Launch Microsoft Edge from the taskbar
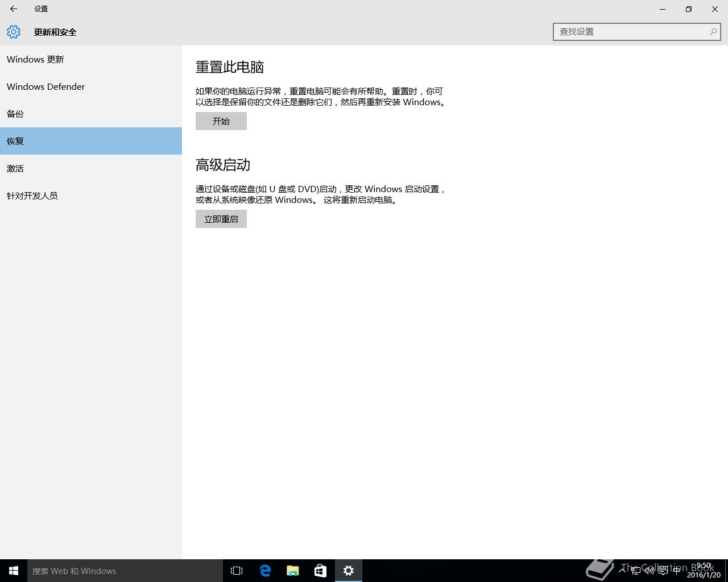Viewport: 728px width, 582px height. coord(265,571)
